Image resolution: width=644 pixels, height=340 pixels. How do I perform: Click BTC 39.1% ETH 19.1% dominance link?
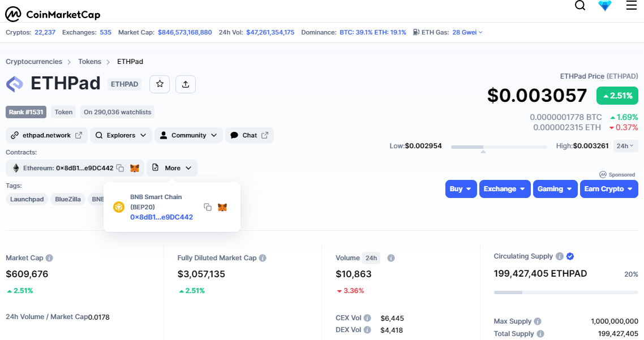coord(373,32)
